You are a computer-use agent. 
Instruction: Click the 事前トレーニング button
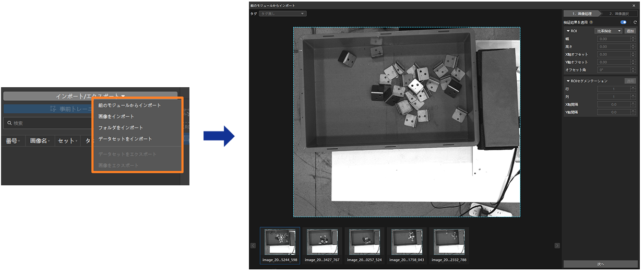coord(48,109)
